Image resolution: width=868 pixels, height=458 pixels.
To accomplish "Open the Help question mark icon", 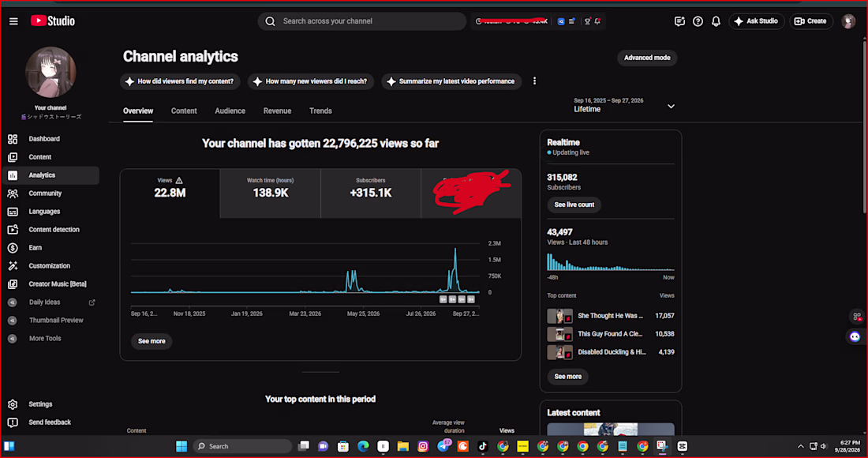I will pos(698,21).
